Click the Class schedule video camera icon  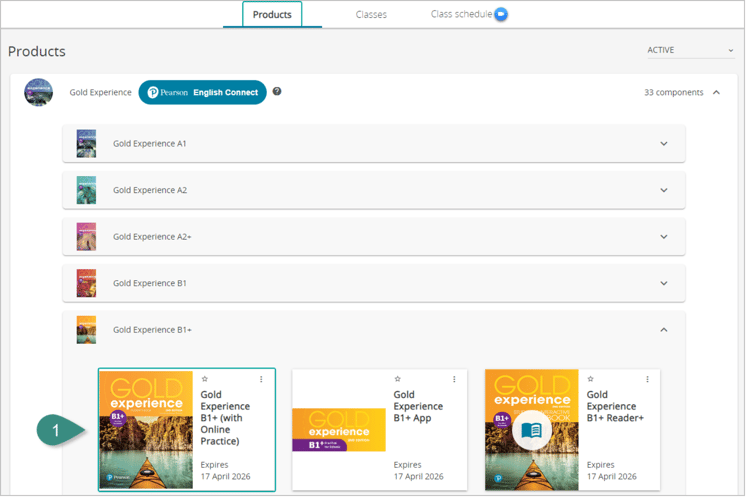502,15
